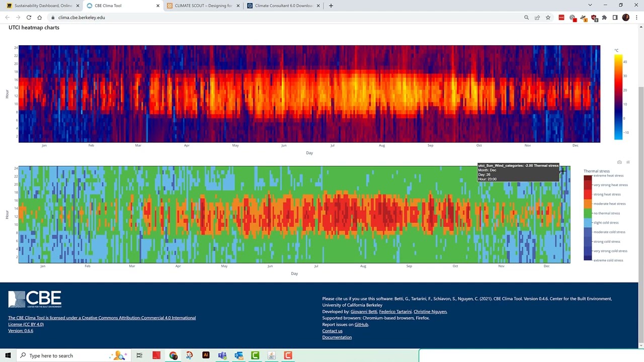This screenshot has width=644, height=362.
Task: Open the Chrome profile avatar
Action: click(x=626, y=18)
